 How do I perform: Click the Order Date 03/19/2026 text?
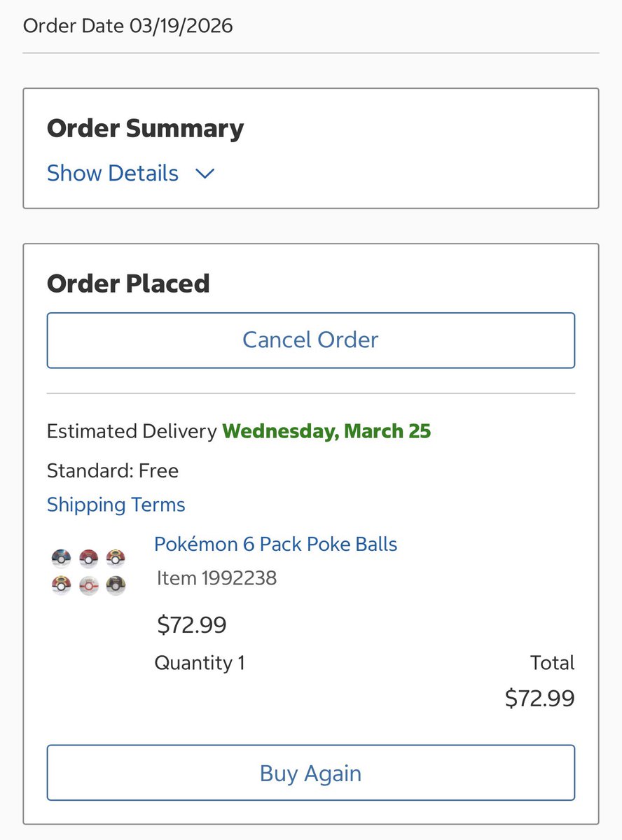click(128, 26)
